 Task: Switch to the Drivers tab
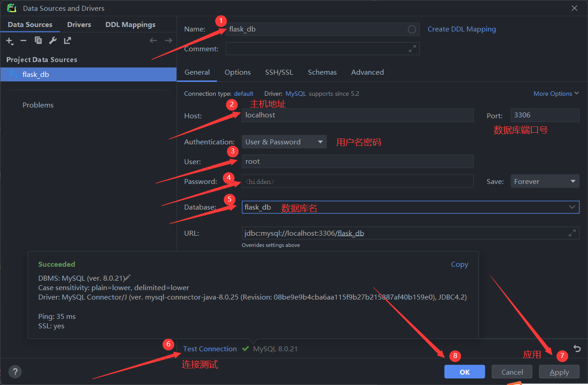tap(79, 25)
